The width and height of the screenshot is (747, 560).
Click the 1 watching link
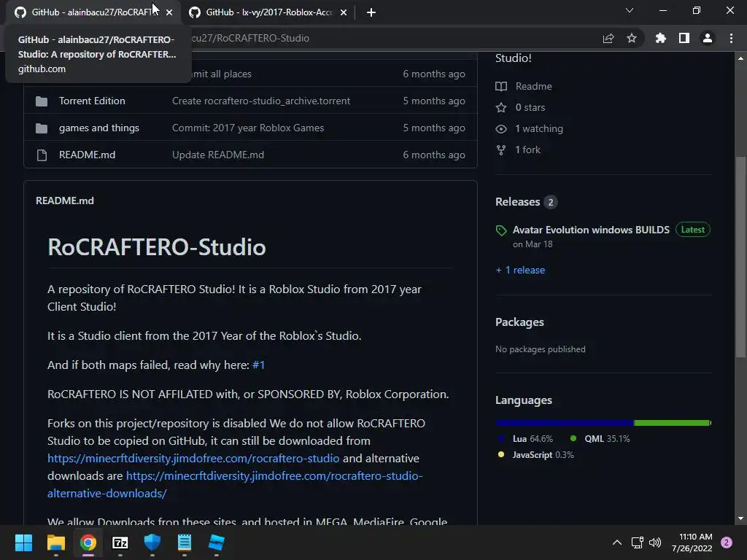[x=539, y=128]
